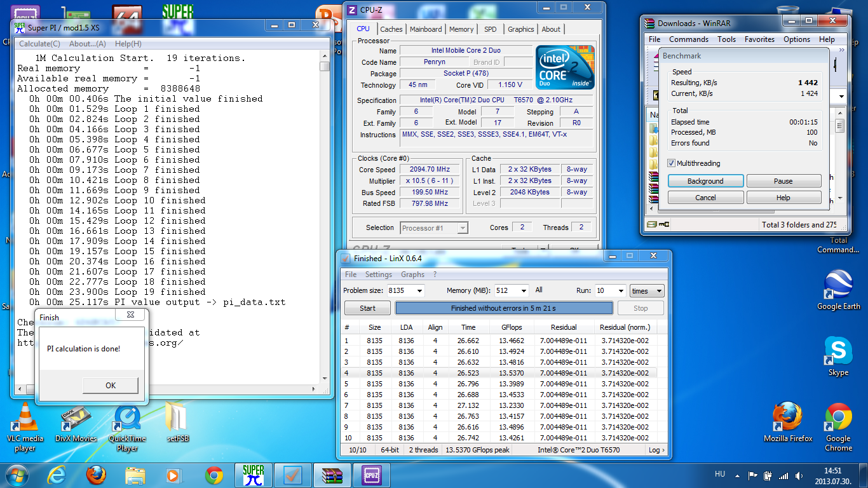Launch Mozilla Firefox desktop shortcut
This screenshot has height=488, width=868.
[788, 422]
